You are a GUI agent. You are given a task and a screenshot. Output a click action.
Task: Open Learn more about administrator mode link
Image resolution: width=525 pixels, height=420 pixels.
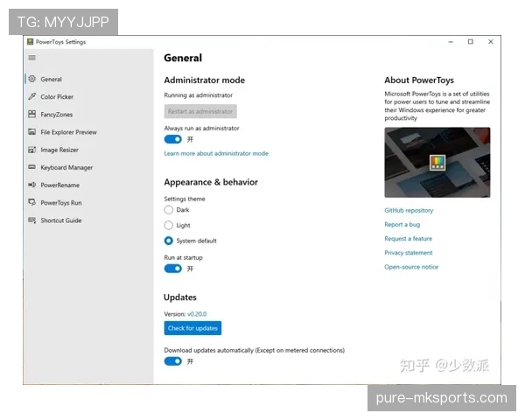(216, 153)
